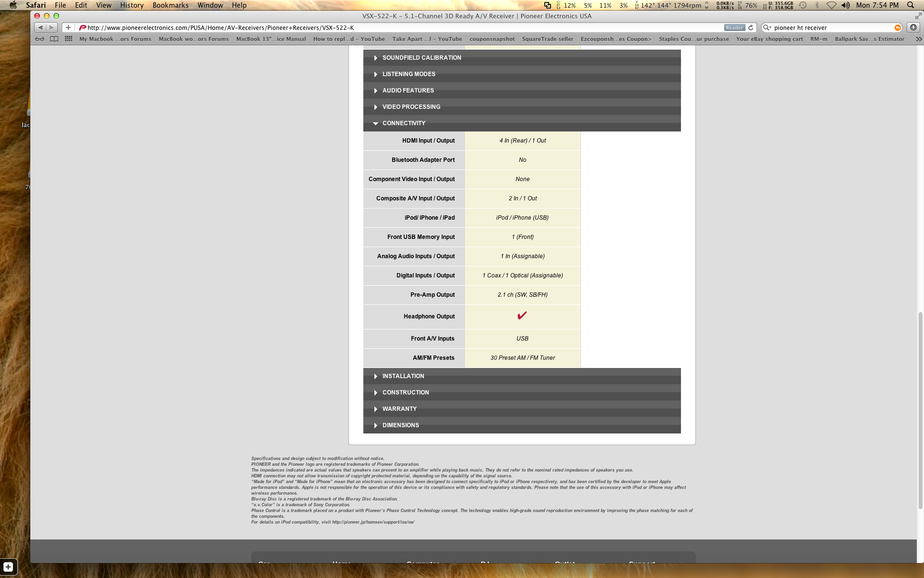
Task: Open Window menu
Action: 210,5
